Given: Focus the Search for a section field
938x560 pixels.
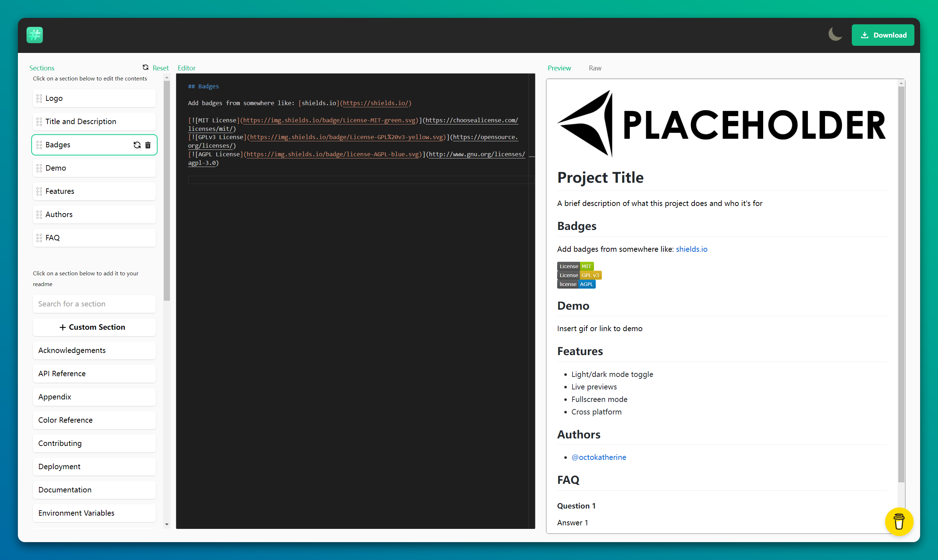Looking at the screenshot, I should coord(94,304).
